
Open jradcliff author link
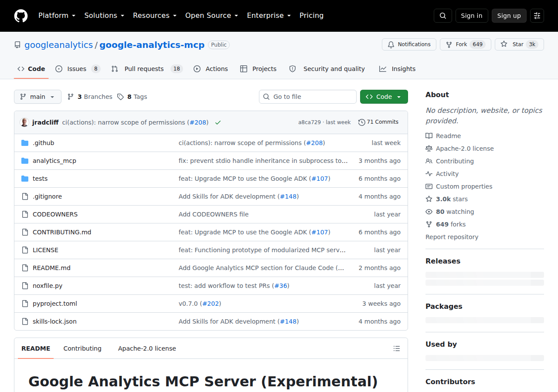coord(45,122)
